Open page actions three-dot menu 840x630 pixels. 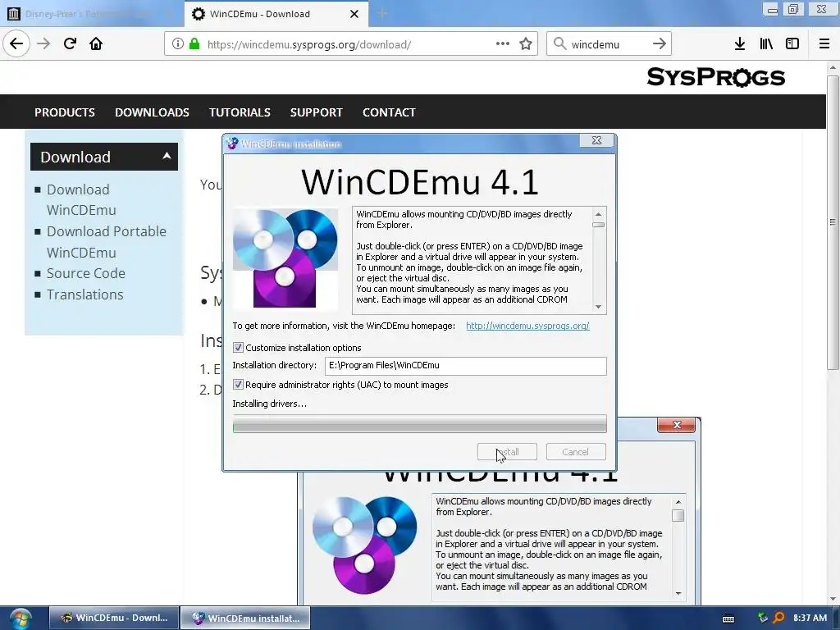(x=503, y=43)
